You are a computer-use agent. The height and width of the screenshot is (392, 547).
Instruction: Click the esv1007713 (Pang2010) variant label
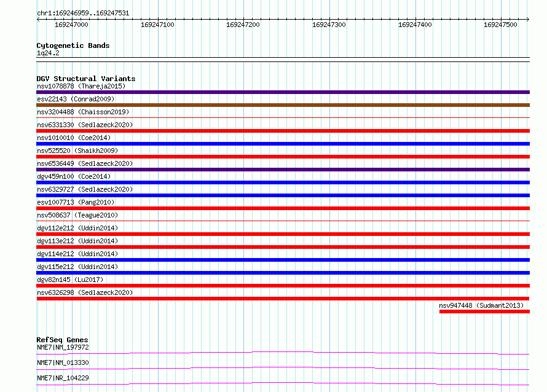click(76, 202)
